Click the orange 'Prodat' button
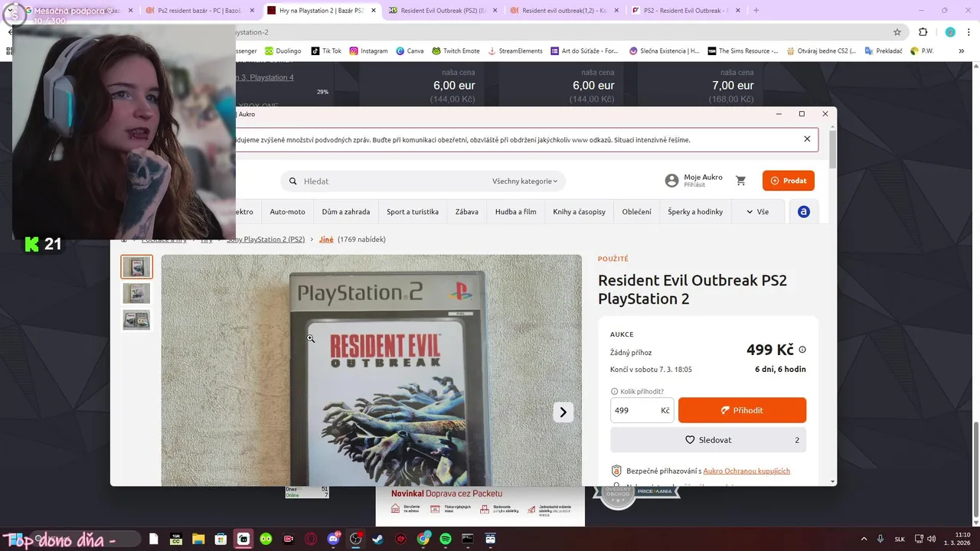 (x=789, y=181)
